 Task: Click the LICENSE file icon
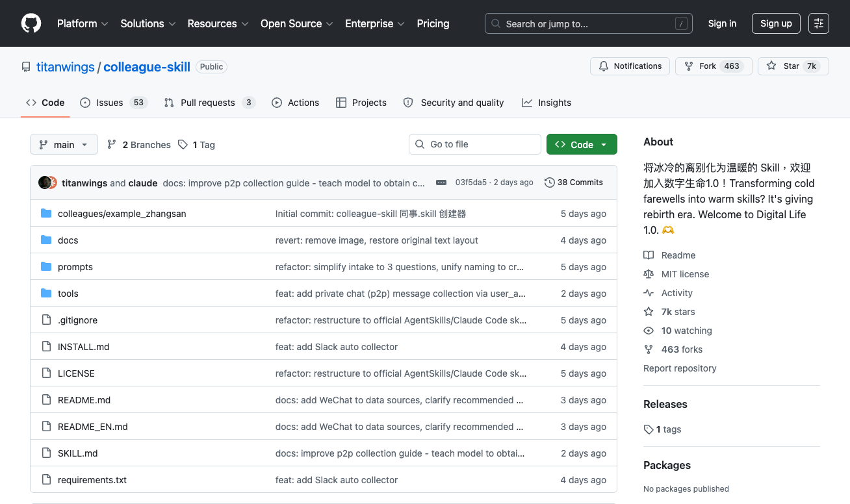[46, 373]
